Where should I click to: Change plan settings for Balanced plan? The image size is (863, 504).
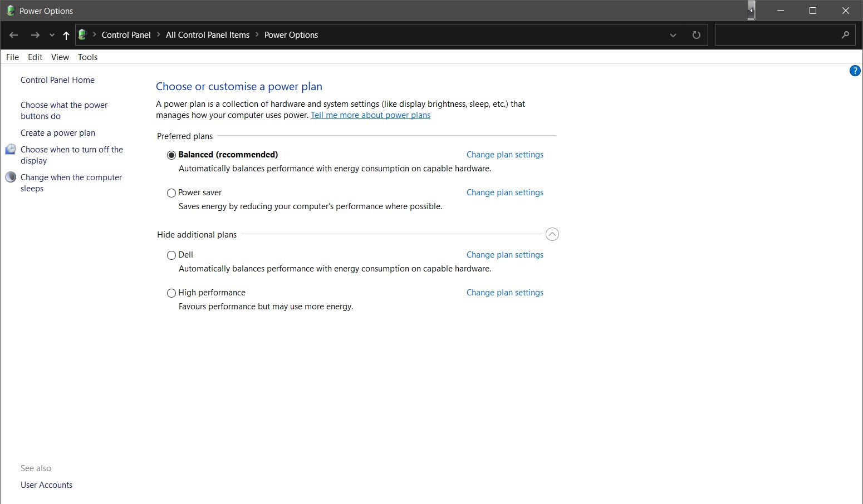[504, 155]
